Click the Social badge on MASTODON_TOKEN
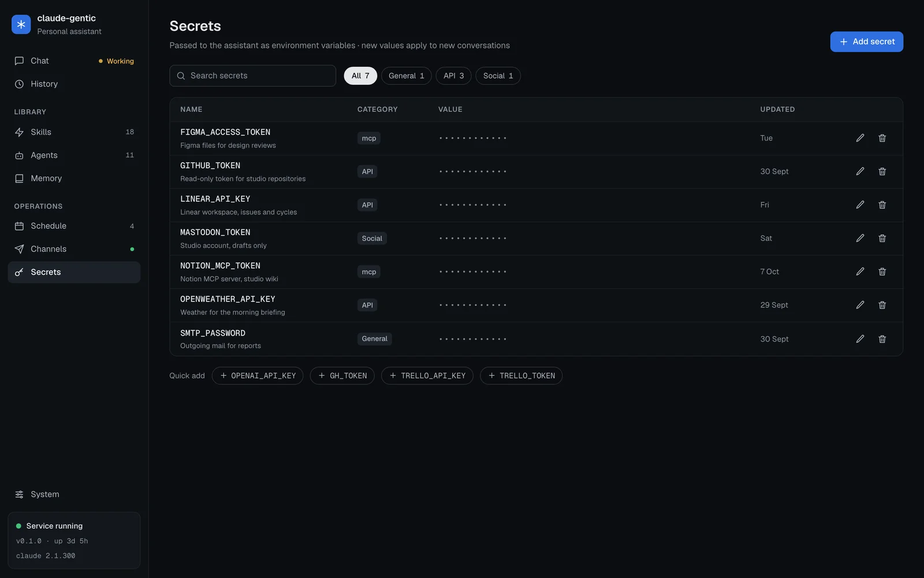Screen dimensions: 924x578 (x=372, y=238)
